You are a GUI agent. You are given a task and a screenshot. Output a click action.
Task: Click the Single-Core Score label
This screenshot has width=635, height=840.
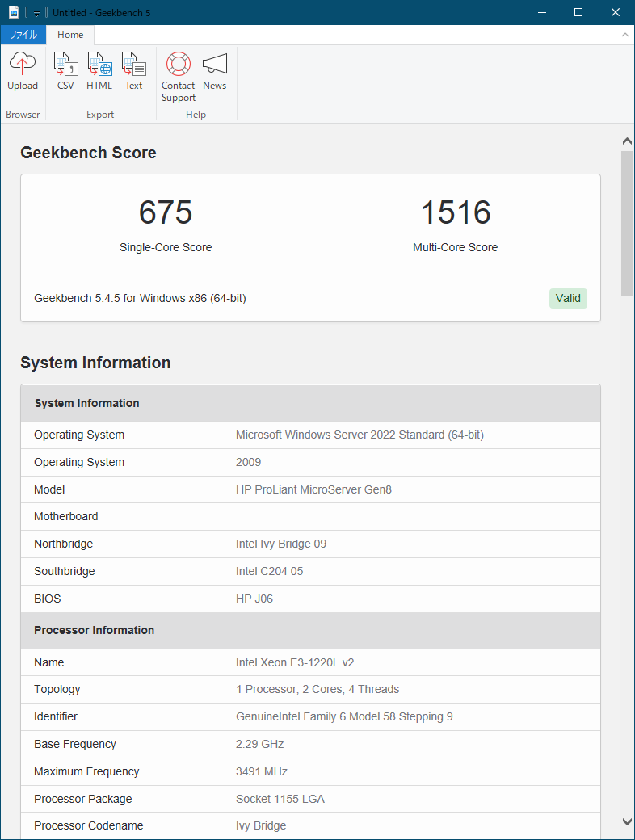pos(166,247)
